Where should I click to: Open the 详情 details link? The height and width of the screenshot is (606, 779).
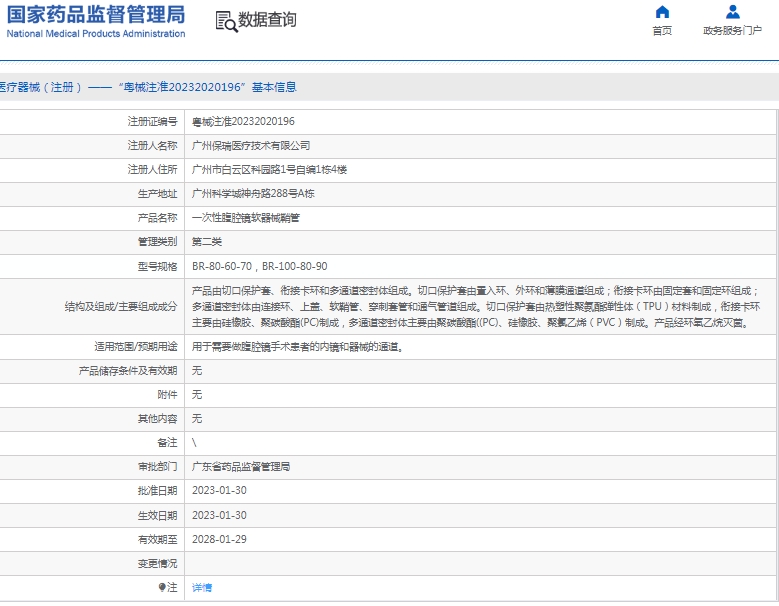pyautogui.click(x=202, y=588)
